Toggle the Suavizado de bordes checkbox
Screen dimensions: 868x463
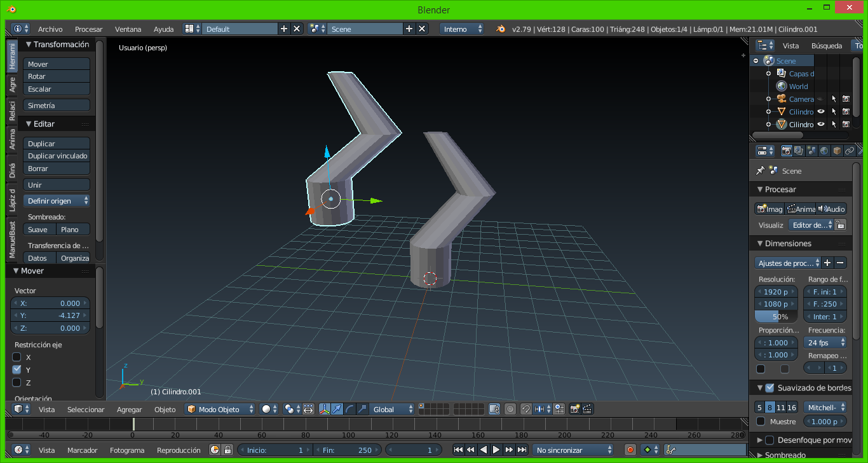click(770, 388)
